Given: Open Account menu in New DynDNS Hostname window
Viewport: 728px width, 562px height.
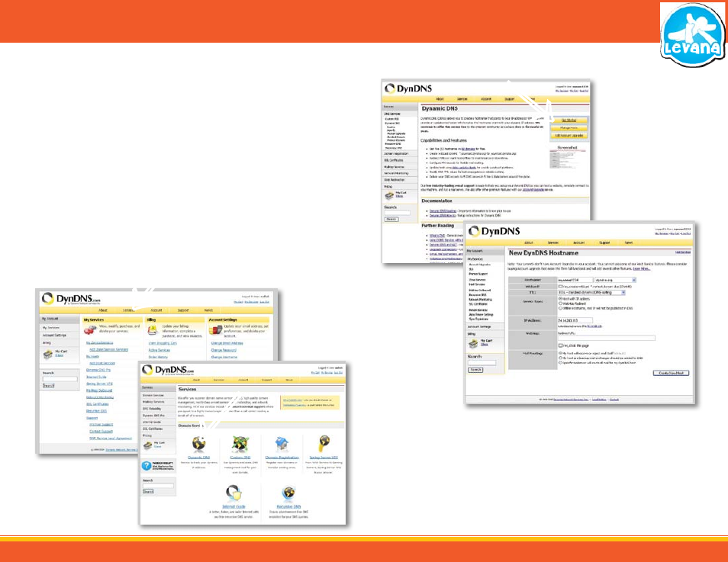Looking at the screenshot, I should pyautogui.click(x=579, y=242).
